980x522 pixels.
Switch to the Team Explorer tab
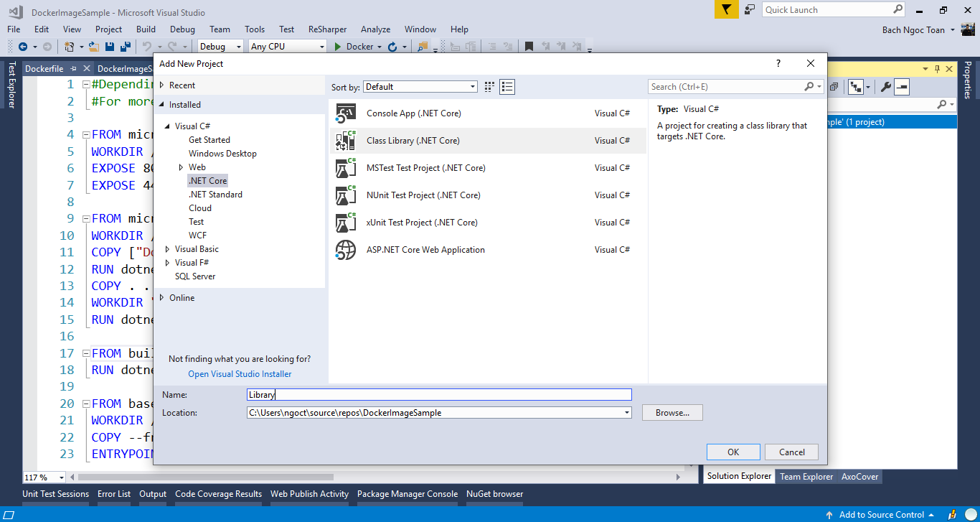pyautogui.click(x=806, y=477)
